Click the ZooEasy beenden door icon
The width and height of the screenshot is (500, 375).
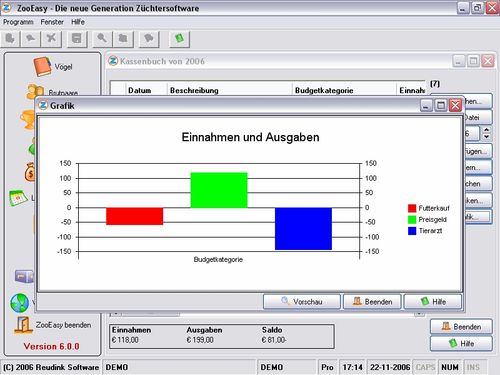pyautogui.click(x=23, y=325)
